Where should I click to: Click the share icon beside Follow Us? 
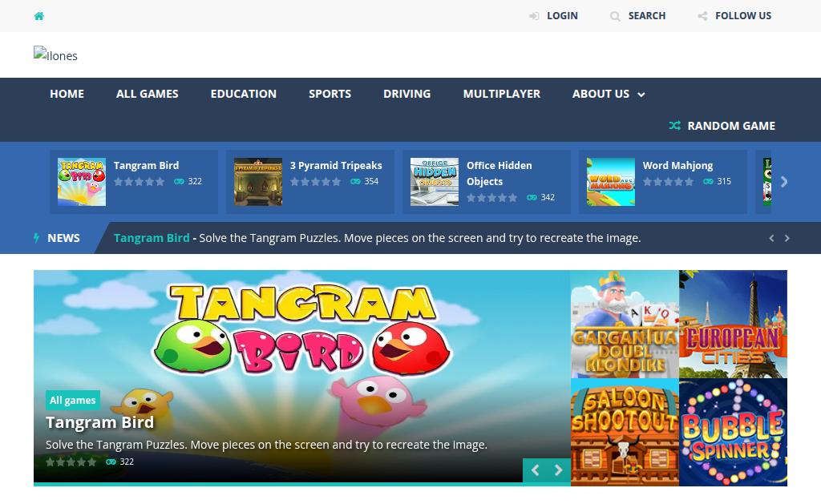coord(702,16)
